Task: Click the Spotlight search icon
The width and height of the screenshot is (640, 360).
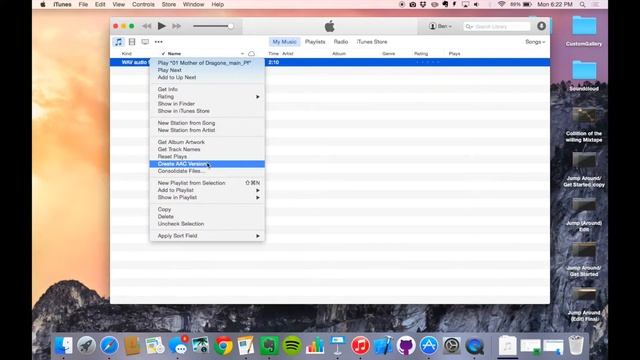Action: (x=582, y=4)
